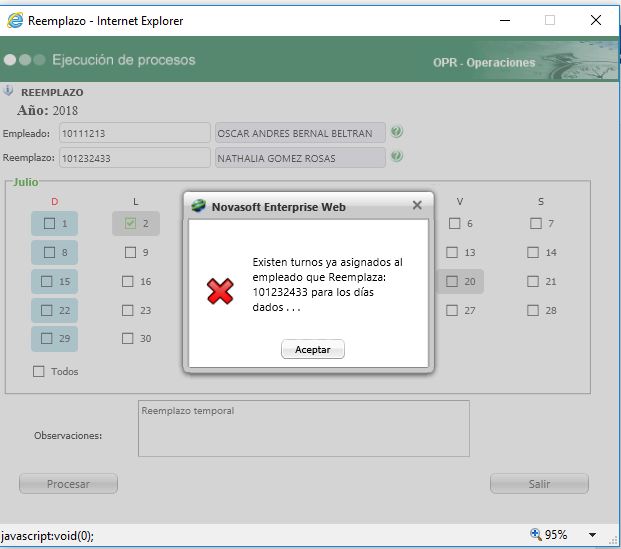Click the D (Sunday) column header
This screenshot has width=621, height=549.
pyautogui.click(x=55, y=202)
